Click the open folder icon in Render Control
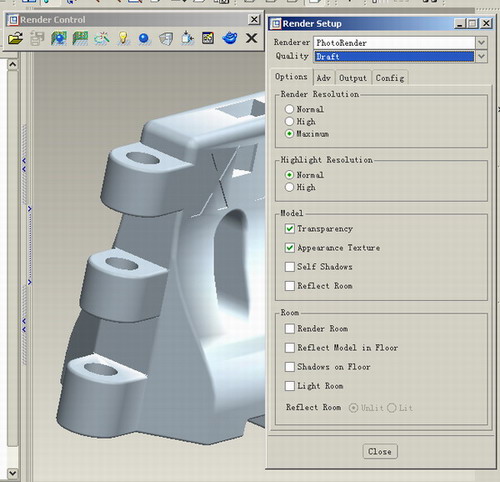This screenshot has width=500, height=482. tap(15, 38)
